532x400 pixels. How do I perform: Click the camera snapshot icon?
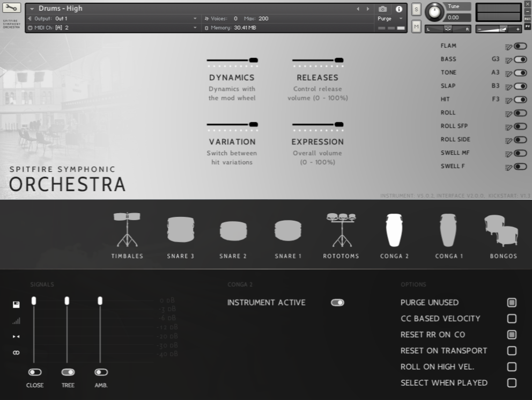click(x=382, y=9)
